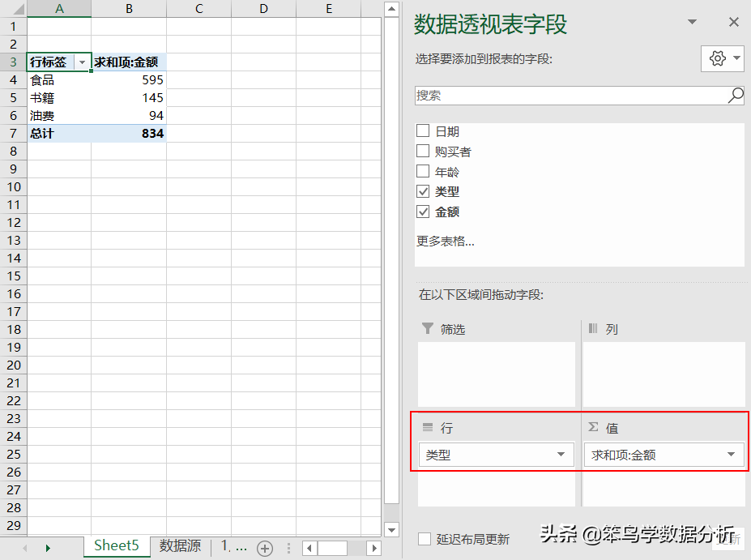Viewport: 751px width, 560px height.
Task: Enable the 延迟布局更新 checkbox
Action: [425, 539]
